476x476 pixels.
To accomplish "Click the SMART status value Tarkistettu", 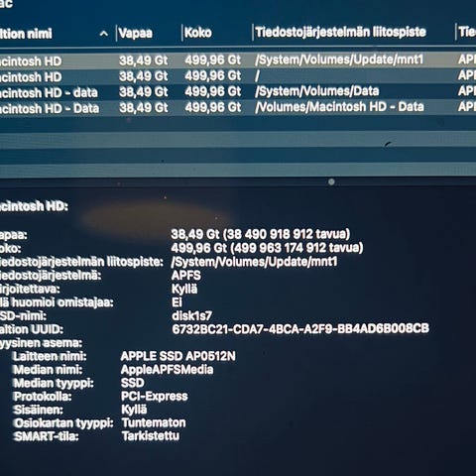I will [x=151, y=436].
